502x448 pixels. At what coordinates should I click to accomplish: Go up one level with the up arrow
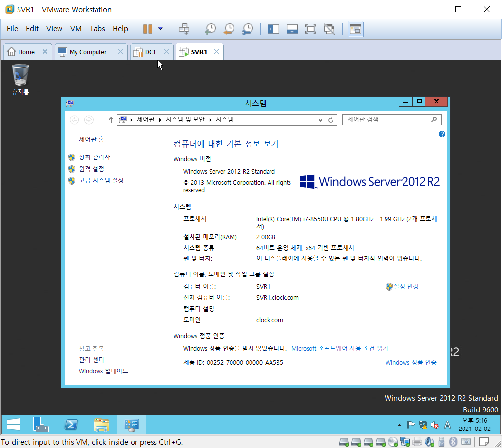(x=111, y=120)
